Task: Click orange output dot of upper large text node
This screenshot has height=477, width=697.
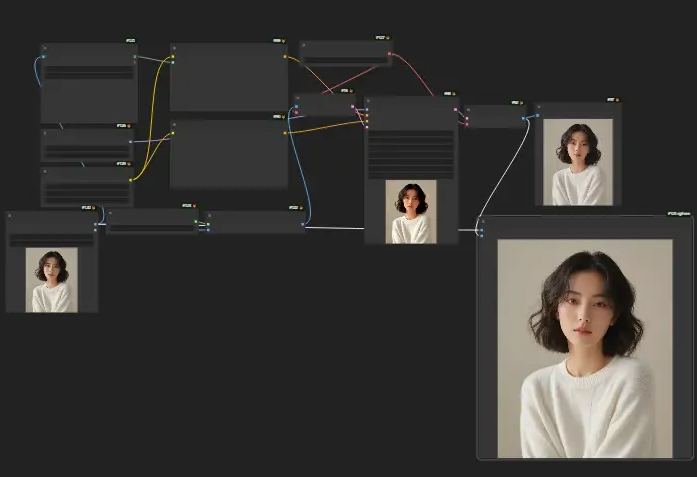Action: coord(285,56)
